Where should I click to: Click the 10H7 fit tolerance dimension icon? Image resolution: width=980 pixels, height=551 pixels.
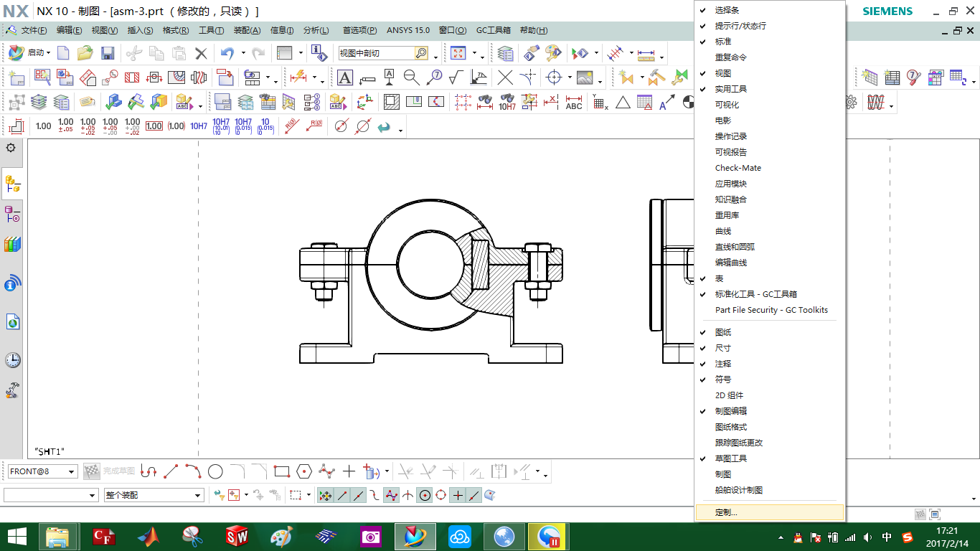(x=199, y=126)
